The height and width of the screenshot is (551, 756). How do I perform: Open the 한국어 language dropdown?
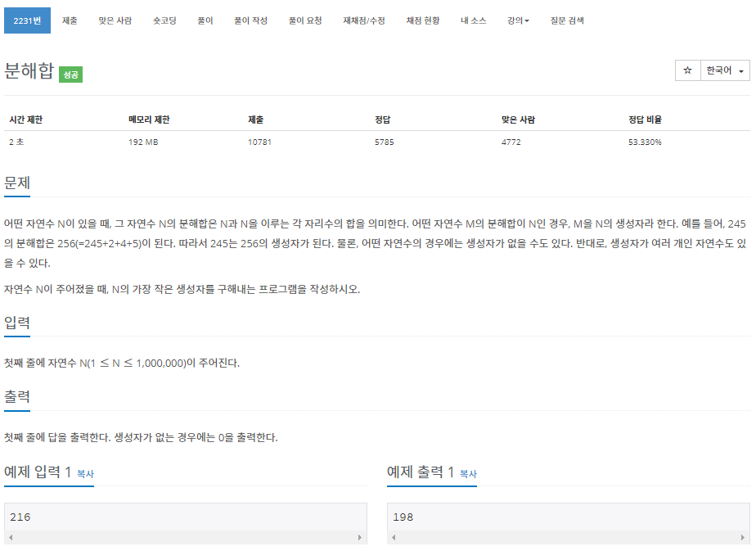click(x=727, y=71)
